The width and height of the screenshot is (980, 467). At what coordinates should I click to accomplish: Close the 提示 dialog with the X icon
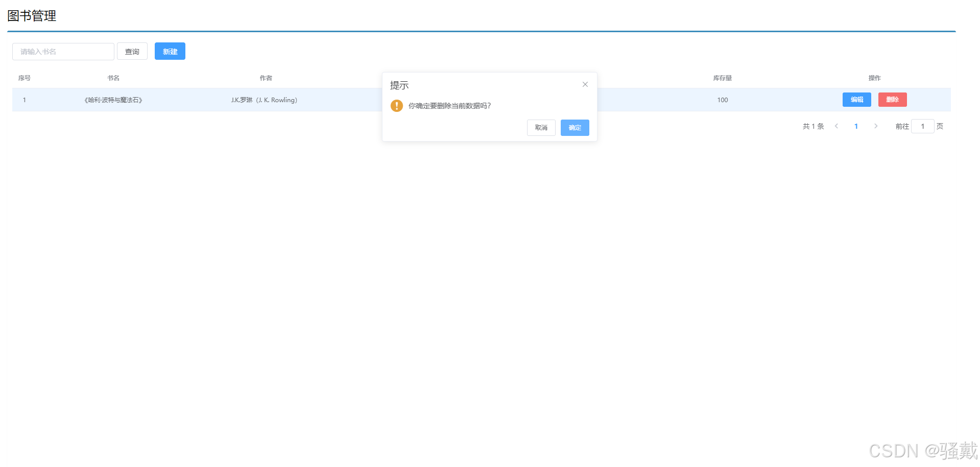coord(585,84)
